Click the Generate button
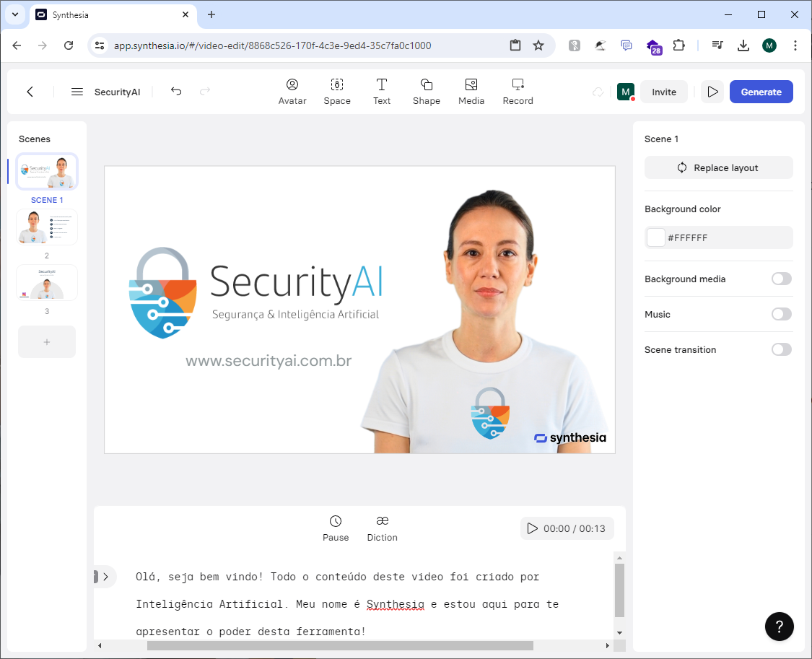 coord(761,92)
